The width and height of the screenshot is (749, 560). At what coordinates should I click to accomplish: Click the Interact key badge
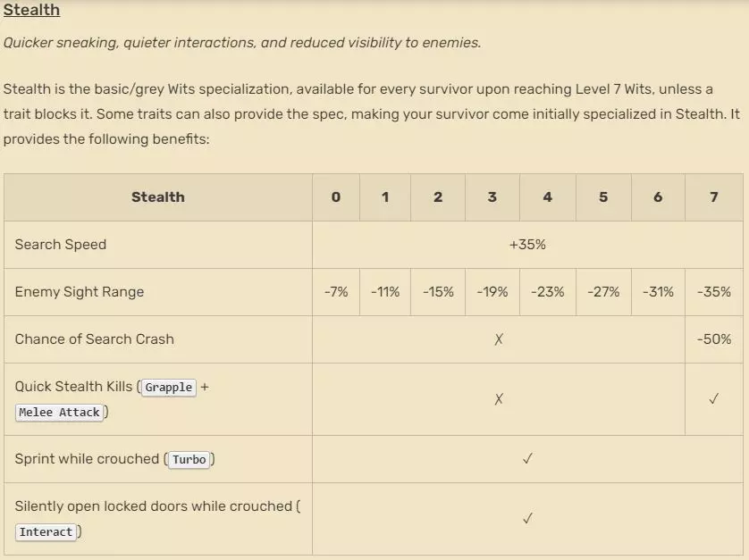pos(46,531)
